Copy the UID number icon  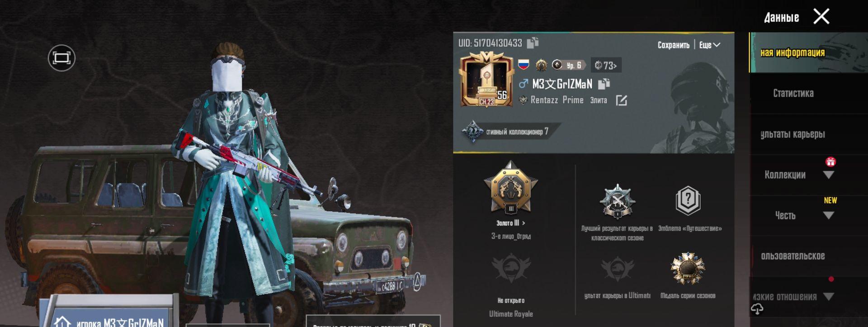click(x=533, y=43)
